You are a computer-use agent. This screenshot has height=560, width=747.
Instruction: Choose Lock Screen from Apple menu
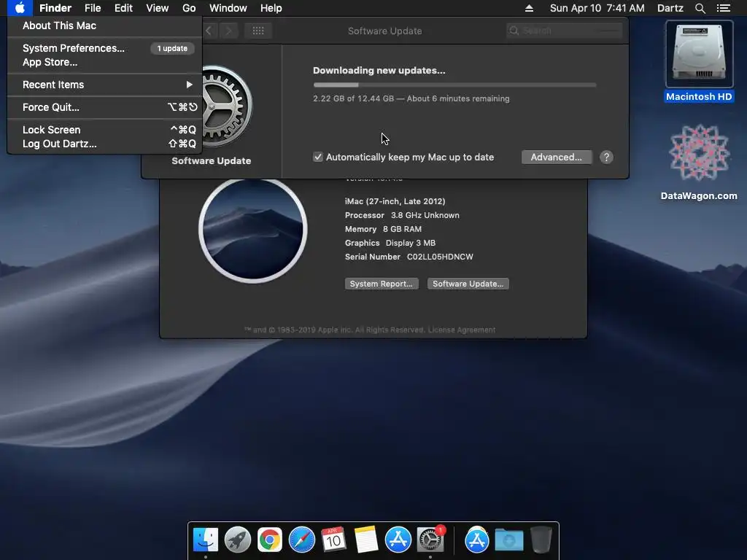coord(105,130)
